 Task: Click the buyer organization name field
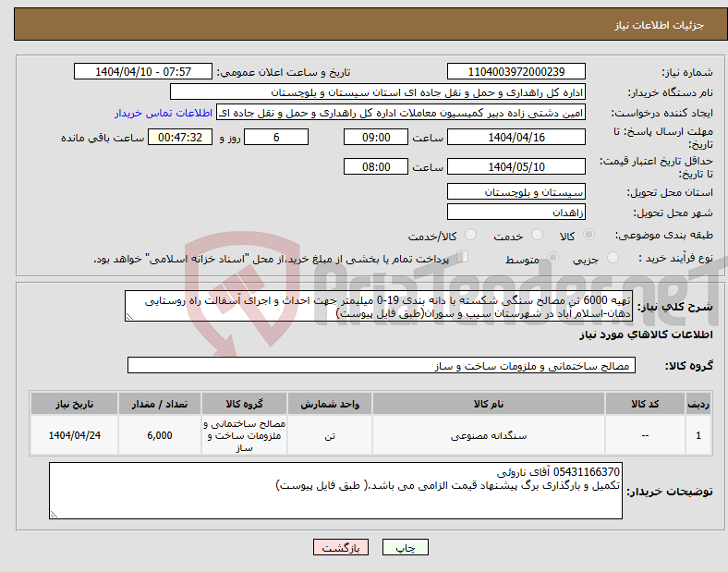point(378,91)
